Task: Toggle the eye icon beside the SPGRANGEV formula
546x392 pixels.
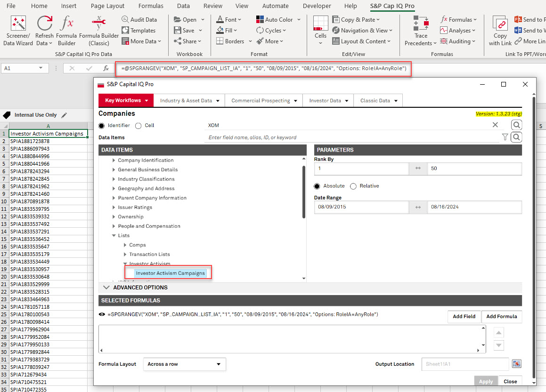Action: tap(102, 314)
